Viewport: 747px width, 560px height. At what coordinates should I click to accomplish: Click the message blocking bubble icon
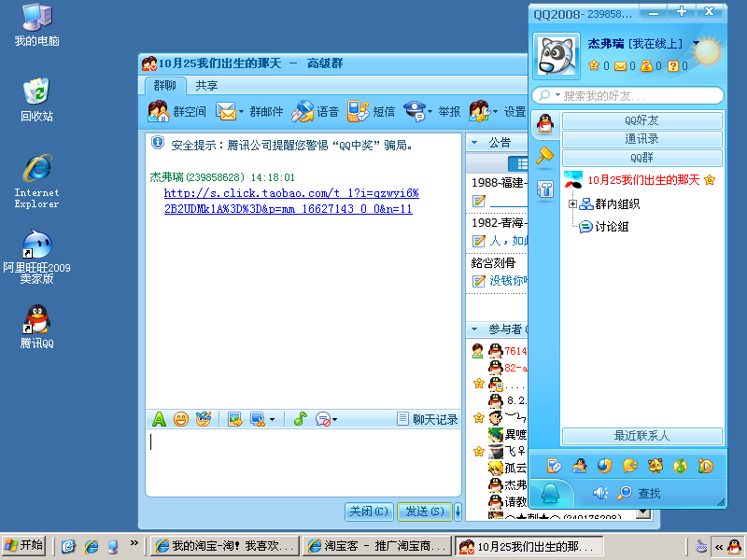[x=323, y=419]
